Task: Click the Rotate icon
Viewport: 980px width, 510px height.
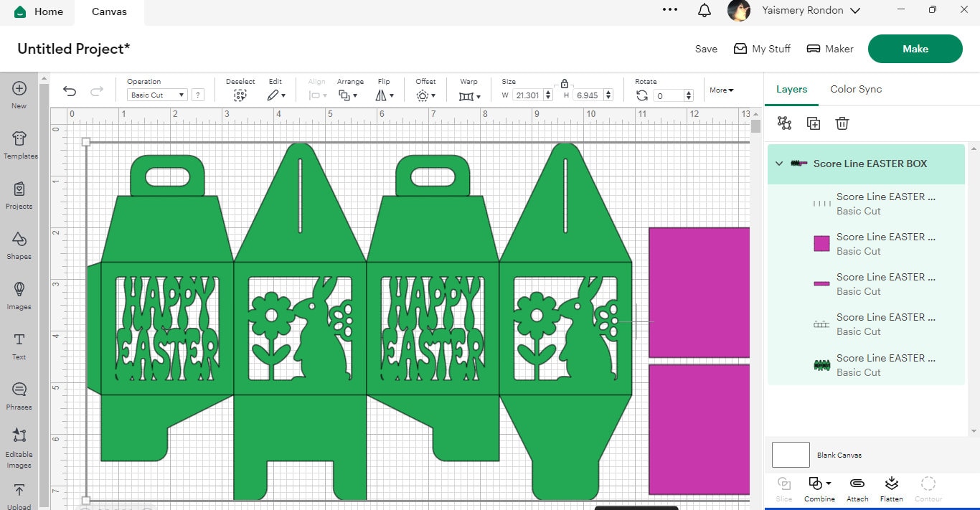Action: [x=642, y=95]
